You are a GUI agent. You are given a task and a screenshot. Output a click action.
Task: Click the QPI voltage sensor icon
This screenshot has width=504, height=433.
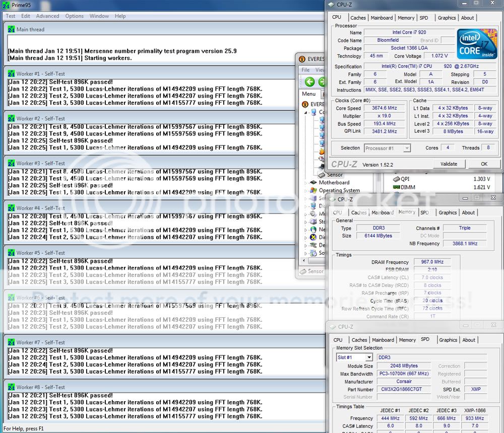397,179
